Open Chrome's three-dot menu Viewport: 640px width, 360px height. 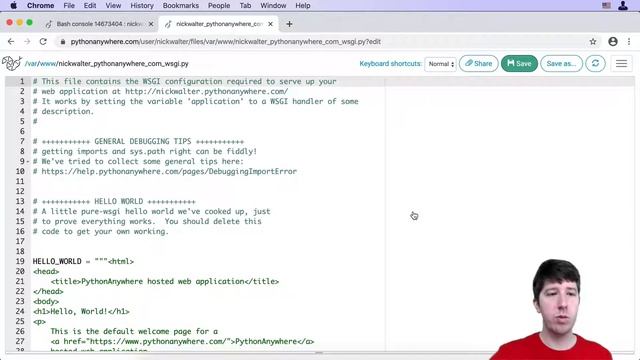click(x=629, y=42)
